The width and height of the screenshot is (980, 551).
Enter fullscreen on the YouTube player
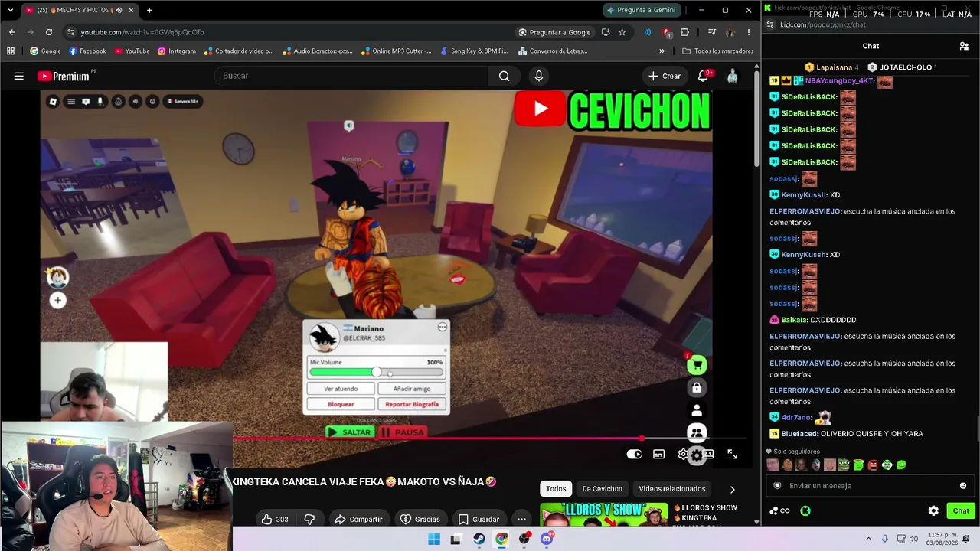point(732,454)
